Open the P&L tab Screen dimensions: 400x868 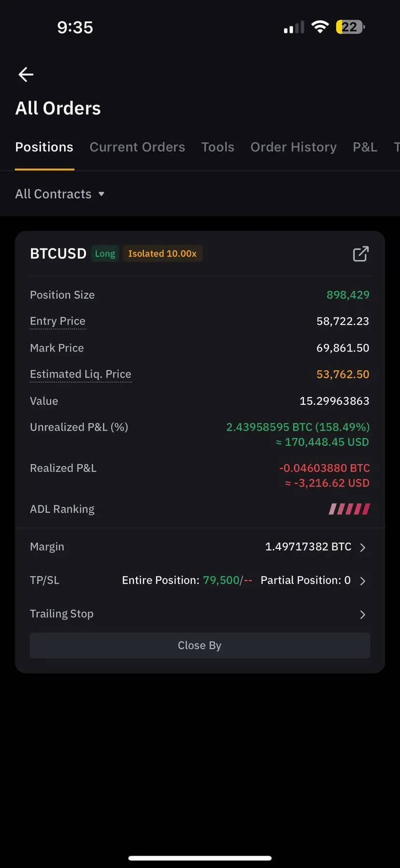[x=365, y=147]
